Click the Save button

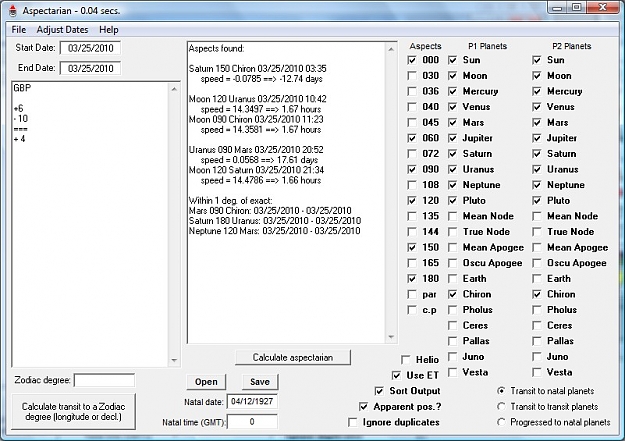(260, 382)
